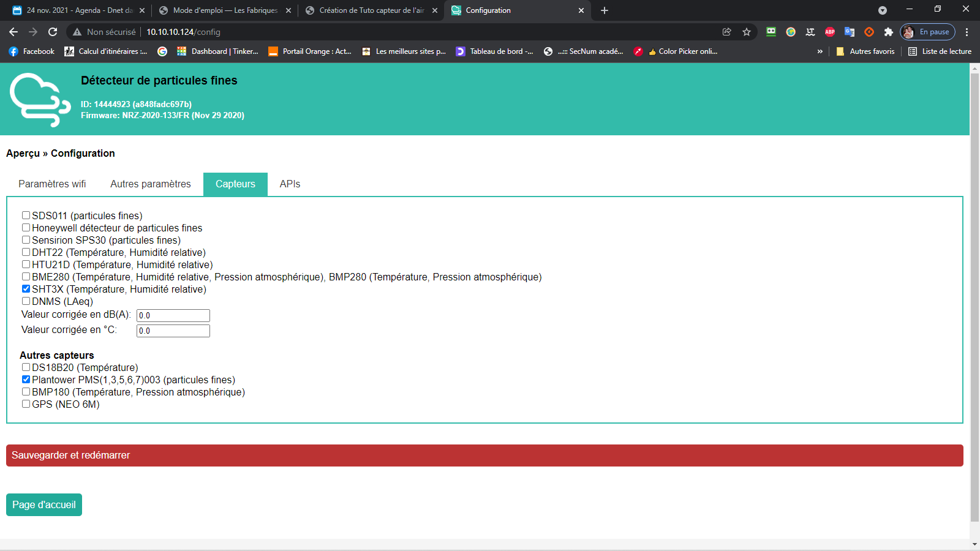
Task: Open the Color Picker online bookmark
Action: [x=676, y=51]
